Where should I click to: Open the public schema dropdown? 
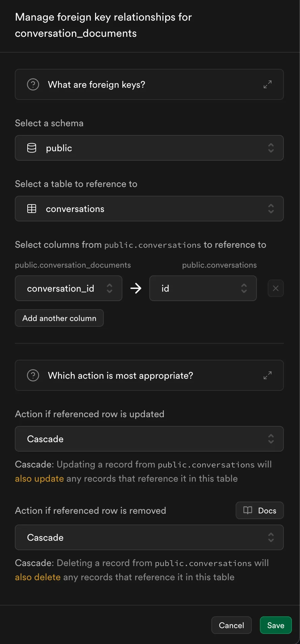(149, 148)
